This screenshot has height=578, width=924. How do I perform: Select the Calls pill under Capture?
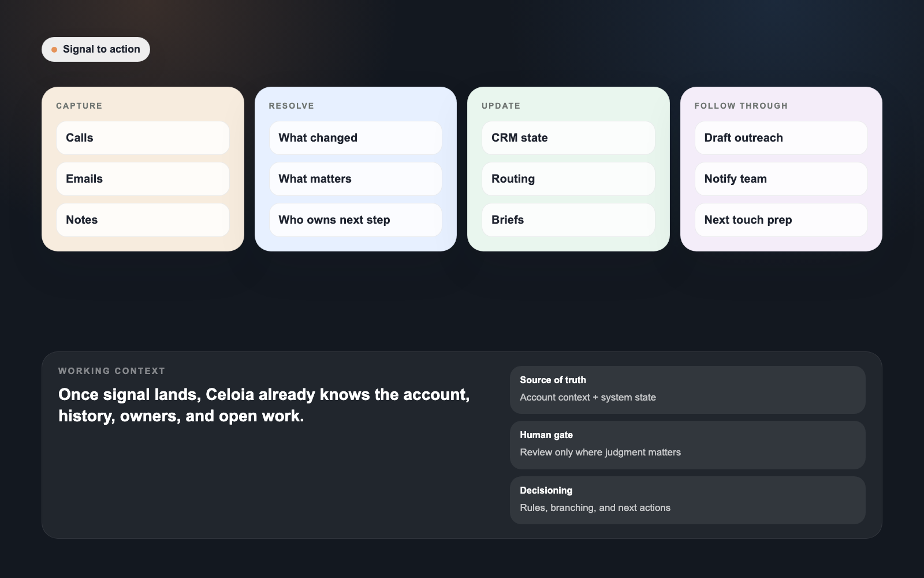(x=142, y=138)
